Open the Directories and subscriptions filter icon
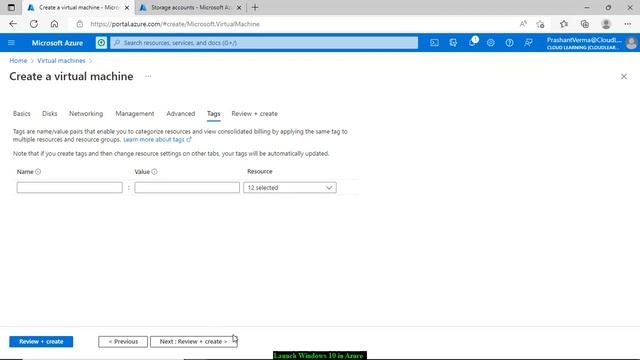This screenshot has height=360, width=640. pos(453,42)
